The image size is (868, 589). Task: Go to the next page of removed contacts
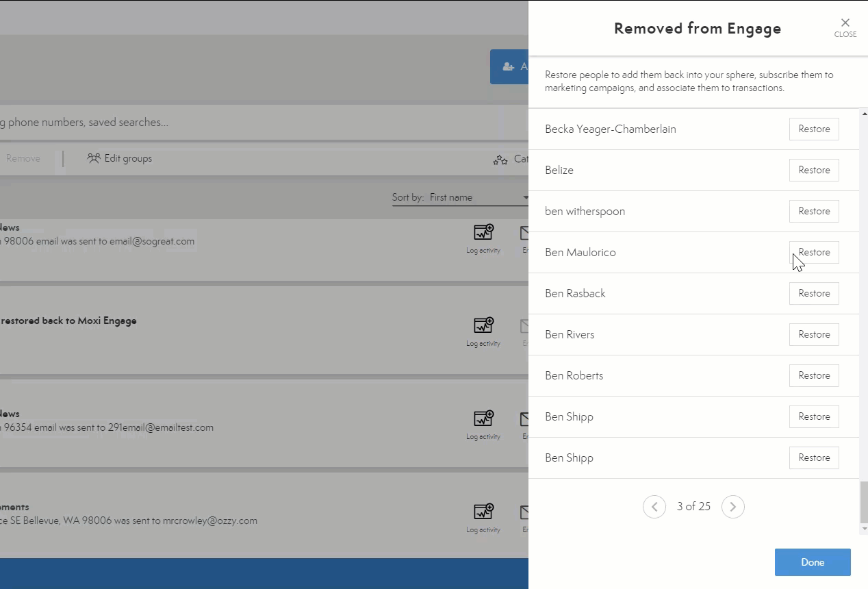(733, 506)
